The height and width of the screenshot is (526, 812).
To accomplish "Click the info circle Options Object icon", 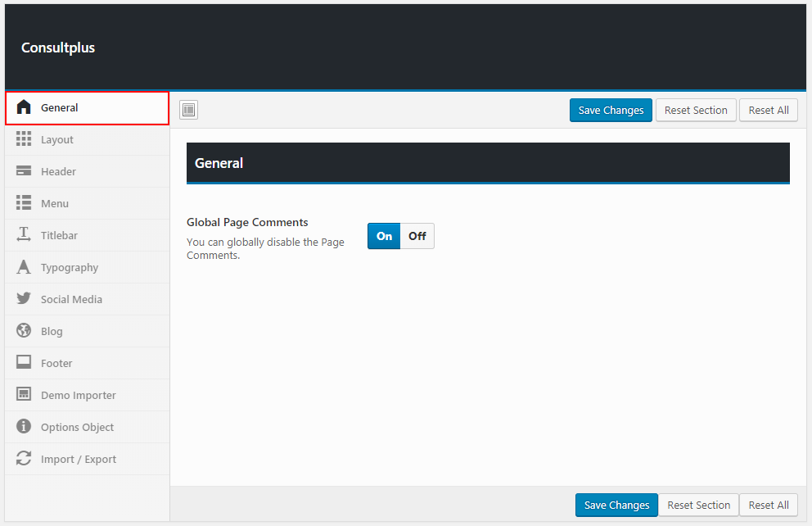I will [24, 427].
